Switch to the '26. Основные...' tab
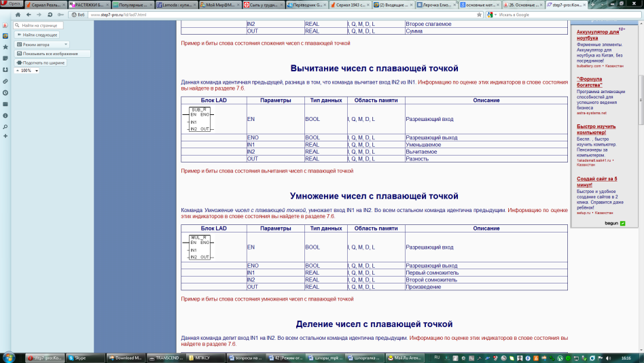Screen dimensions: 644x363 [x=522, y=5]
